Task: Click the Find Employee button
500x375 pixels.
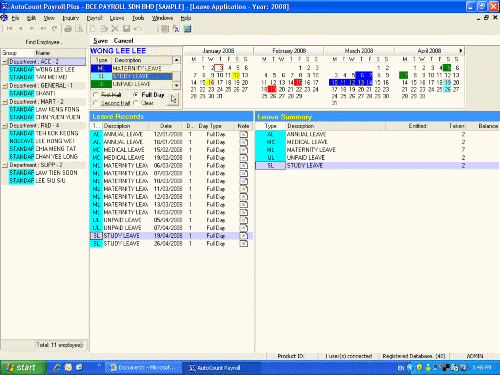Action: (44, 42)
